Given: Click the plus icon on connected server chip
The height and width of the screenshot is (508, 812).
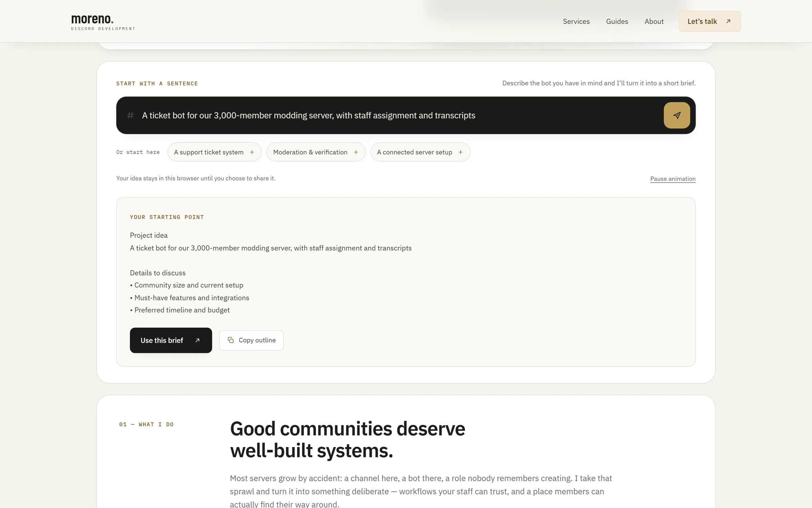Looking at the screenshot, I should click(x=460, y=152).
